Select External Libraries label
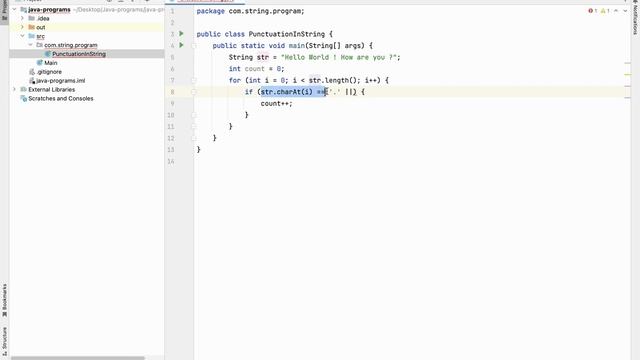This screenshot has height=360, width=640. point(51,89)
